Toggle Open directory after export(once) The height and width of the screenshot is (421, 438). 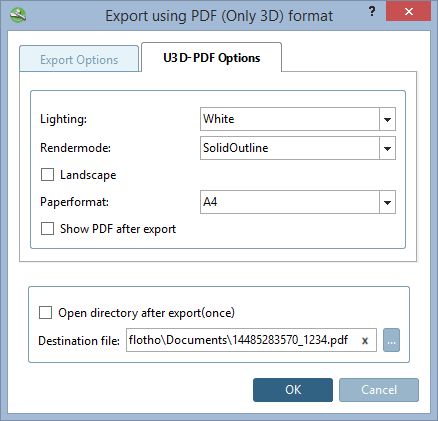click(x=45, y=313)
